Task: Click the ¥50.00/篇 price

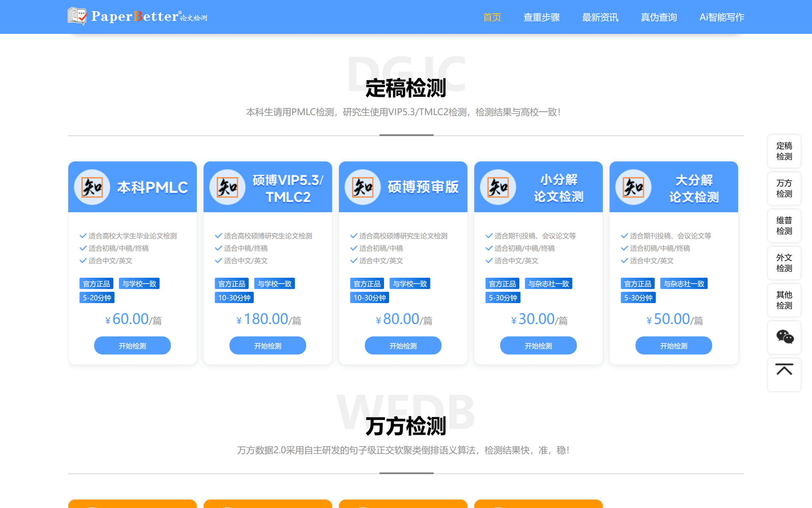Action: coord(675,319)
